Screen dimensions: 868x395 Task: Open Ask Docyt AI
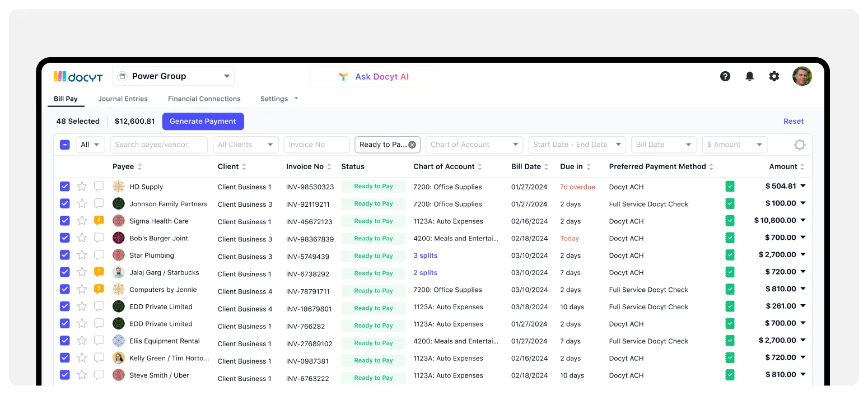tap(372, 77)
